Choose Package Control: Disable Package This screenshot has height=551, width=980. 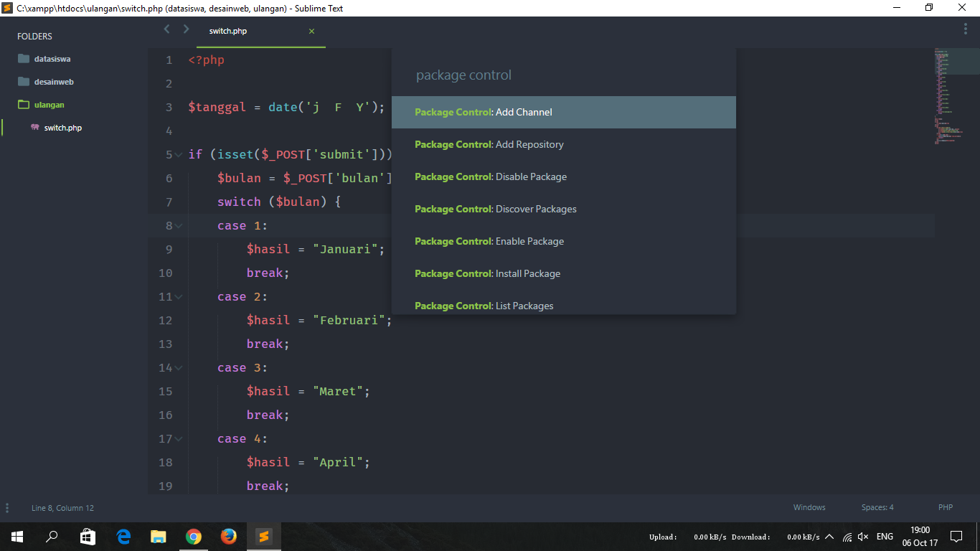tap(564, 176)
